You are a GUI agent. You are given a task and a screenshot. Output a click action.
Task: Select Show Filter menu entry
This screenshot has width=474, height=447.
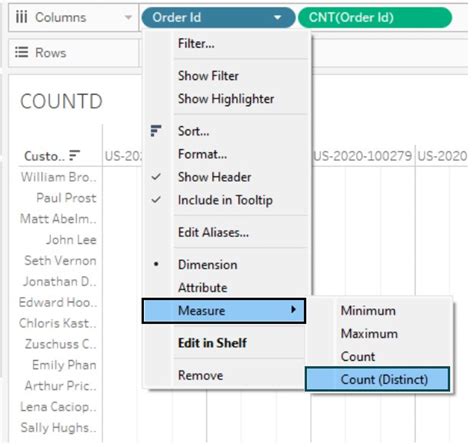224,76
